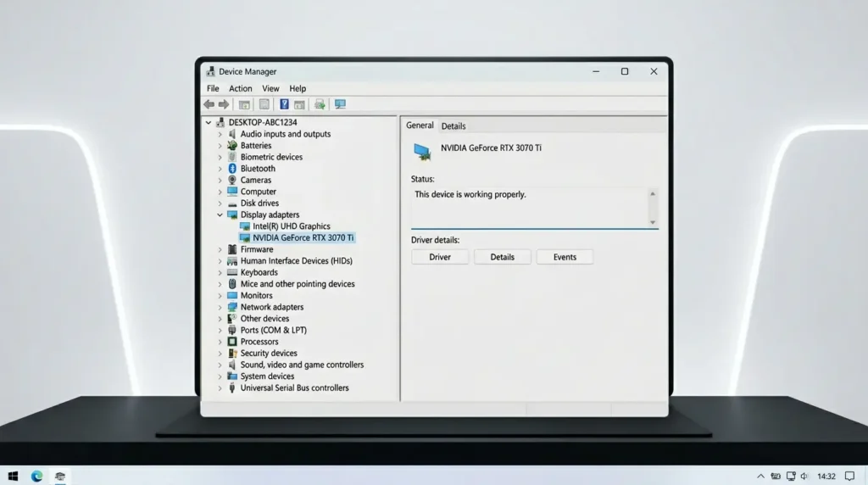Click the Intel(R) UHD Graphics adapter icon
This screenshot has height=485, width=868.
tap(244, 226)
